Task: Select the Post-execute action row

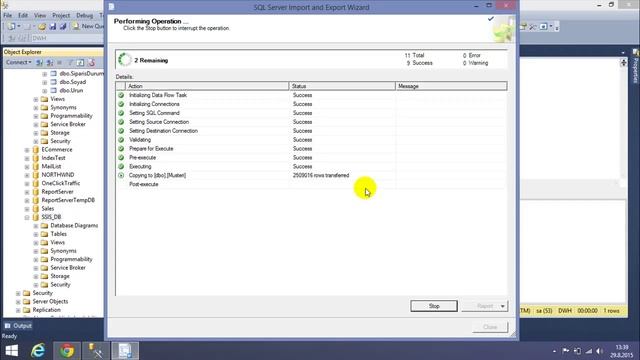Action: click(x=311, y=184)
